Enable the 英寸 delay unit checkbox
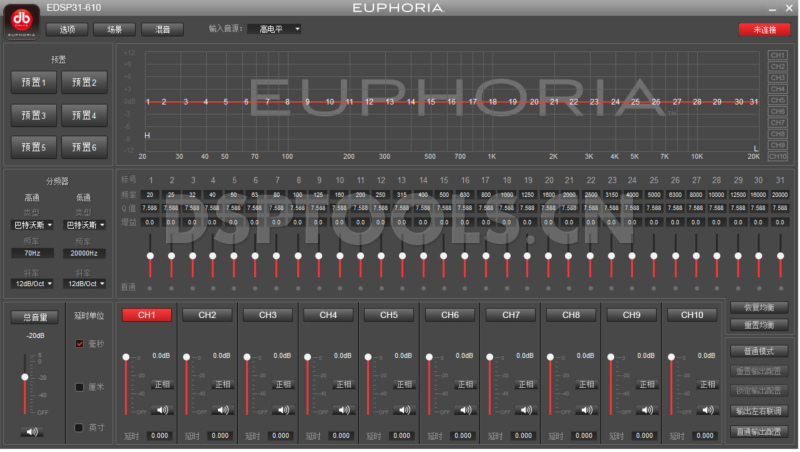The width and height of the screenshot is (800, 452). pos(80,428)
